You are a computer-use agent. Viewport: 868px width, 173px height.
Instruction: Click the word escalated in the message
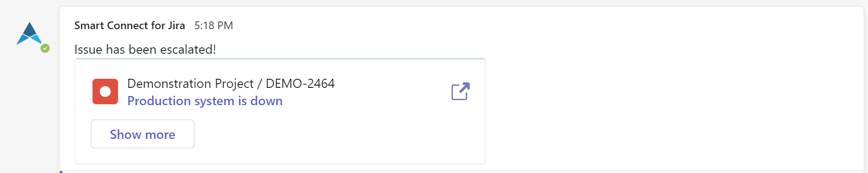pos(188,49)
